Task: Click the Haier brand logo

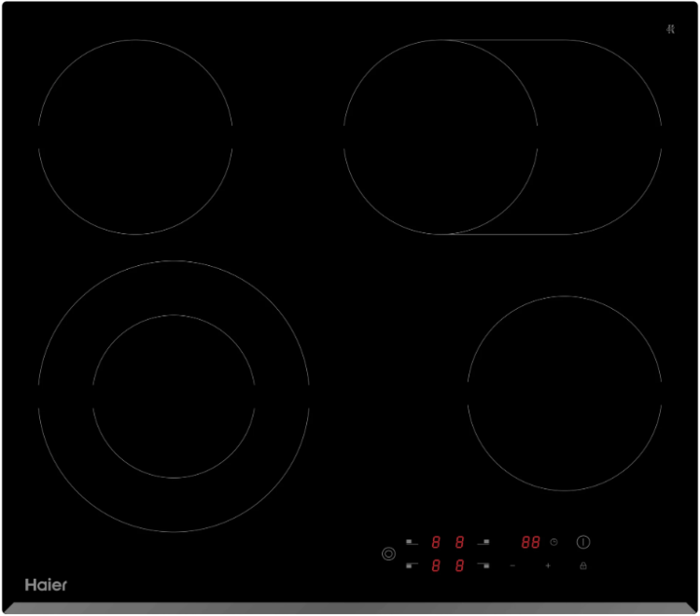Action: coord(46,585)
